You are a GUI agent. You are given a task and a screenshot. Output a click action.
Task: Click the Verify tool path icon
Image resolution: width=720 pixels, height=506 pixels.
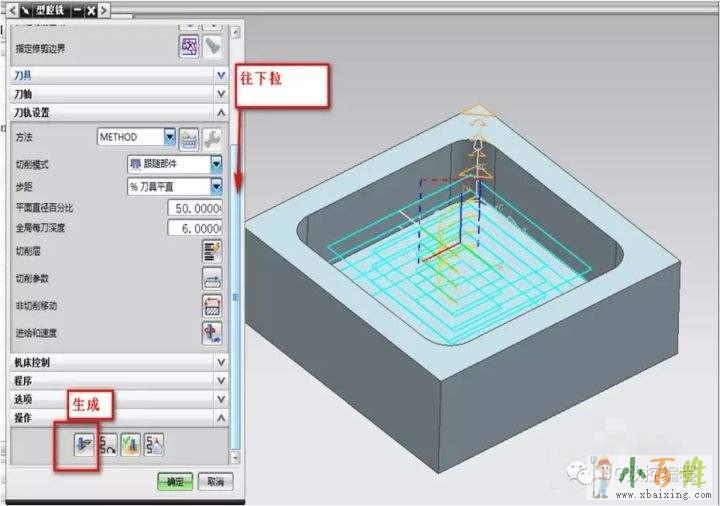point(131,445)
